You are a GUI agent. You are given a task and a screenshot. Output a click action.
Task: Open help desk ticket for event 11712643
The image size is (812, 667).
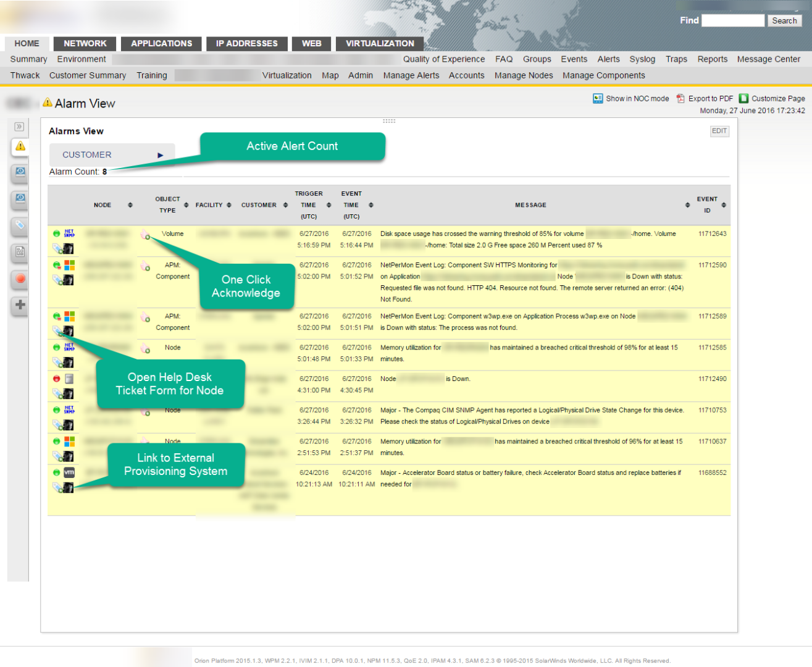pos(57,248)
